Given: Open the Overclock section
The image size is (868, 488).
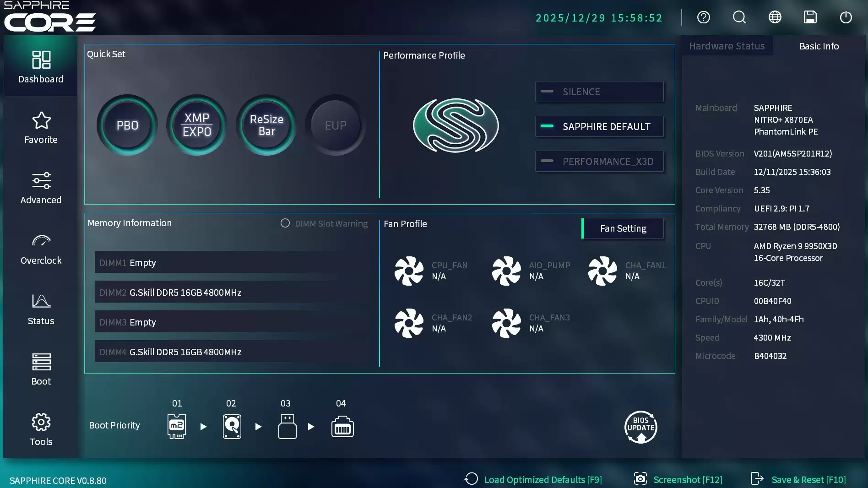Looking at the screenshot, I should click(x=41, y=249).
